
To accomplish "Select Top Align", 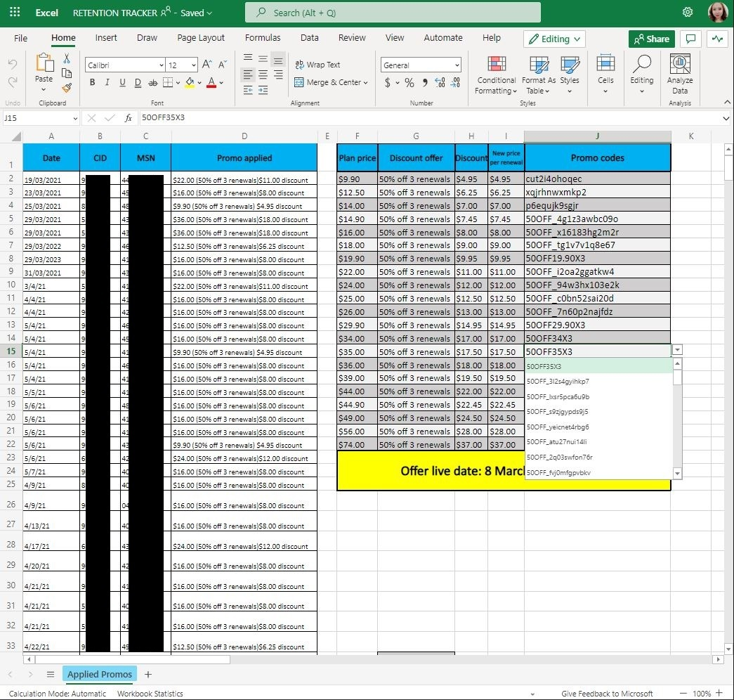I will click(248, 58).
